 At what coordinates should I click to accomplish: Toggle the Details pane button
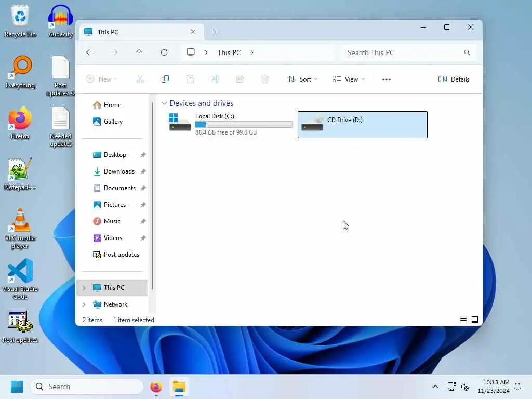coord(454,79)
